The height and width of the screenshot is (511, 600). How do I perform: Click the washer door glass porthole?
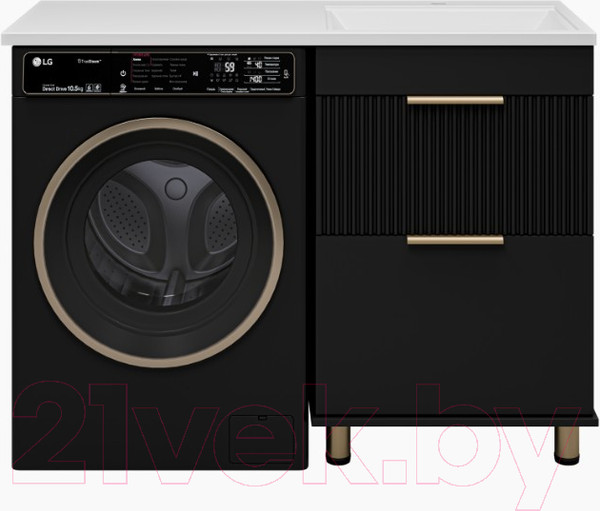pos(158,240)
